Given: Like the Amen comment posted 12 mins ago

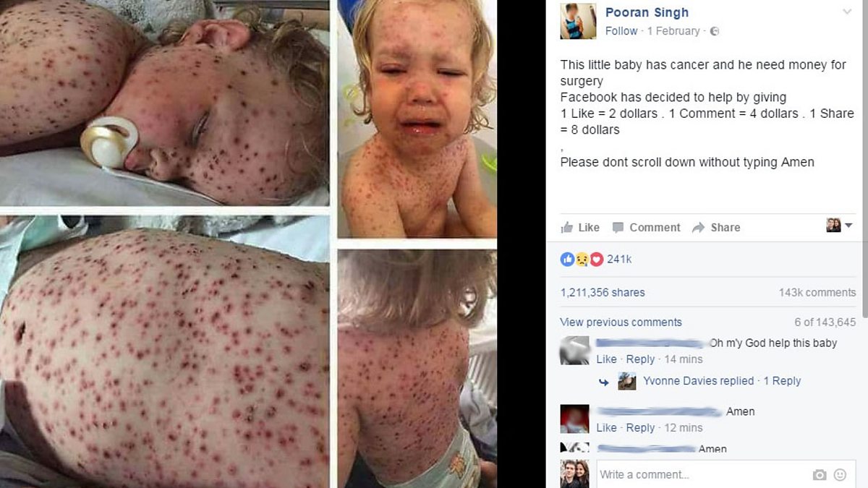Looking at the screenshot, I should tap(606, 428).
